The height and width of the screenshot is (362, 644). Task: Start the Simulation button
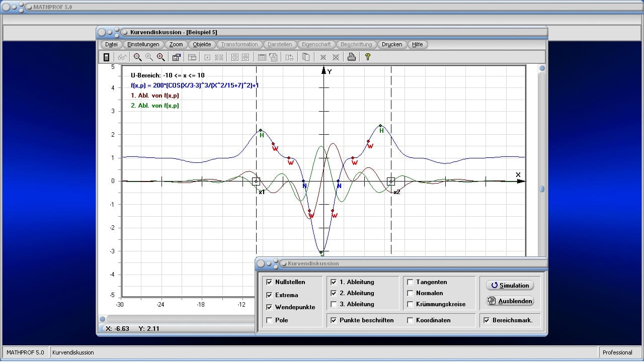(510, 286)
